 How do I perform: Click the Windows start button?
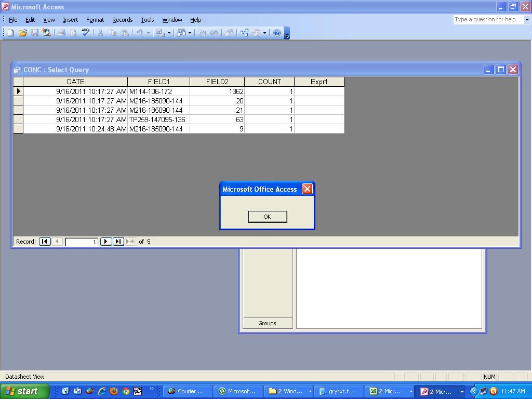[24, 392]
